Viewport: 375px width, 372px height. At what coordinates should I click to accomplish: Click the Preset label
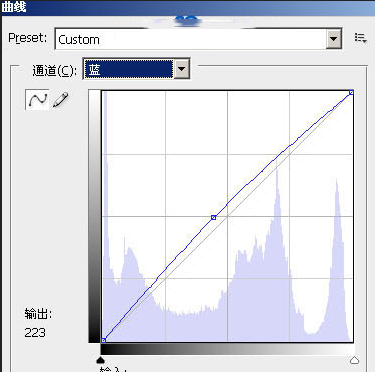tap(27, 38)
